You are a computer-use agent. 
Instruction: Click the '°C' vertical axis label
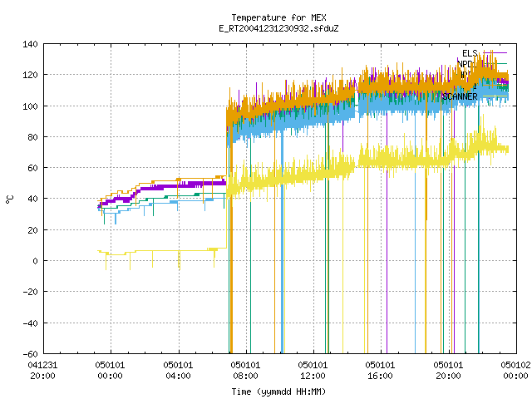tap(9, 199)
